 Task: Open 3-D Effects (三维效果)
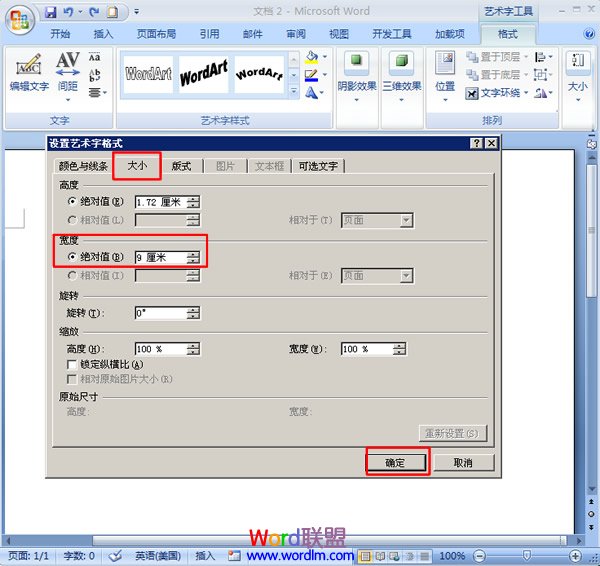click(x=402, y=77)
